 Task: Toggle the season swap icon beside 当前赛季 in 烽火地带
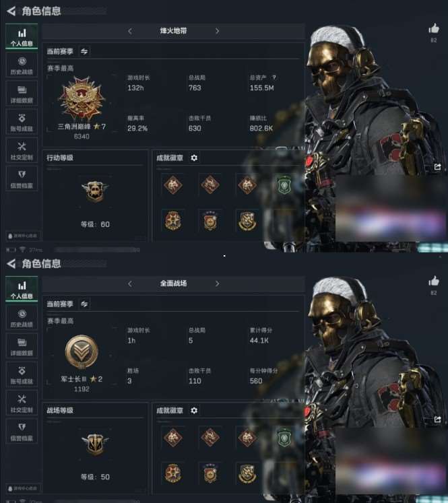point(84,51)
